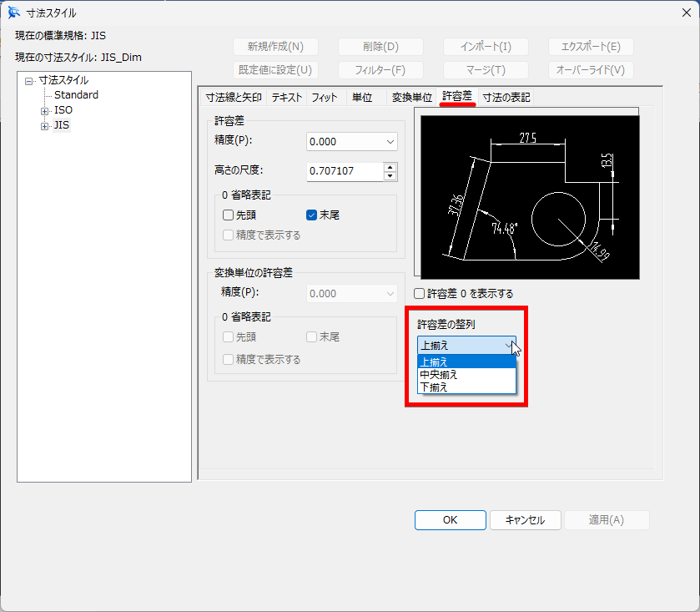Click the インポート(I) button
The height and width of the screenshot is (612, 700).
[486, 47]
